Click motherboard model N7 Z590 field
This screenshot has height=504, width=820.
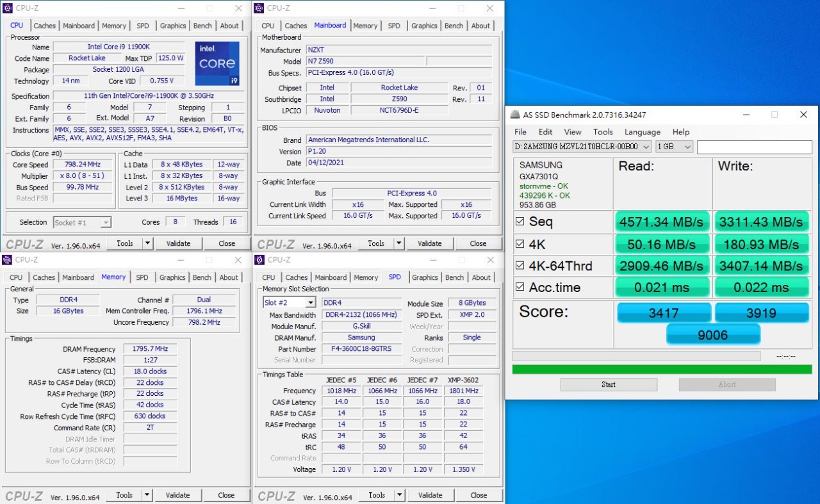[x=365, y=61]
